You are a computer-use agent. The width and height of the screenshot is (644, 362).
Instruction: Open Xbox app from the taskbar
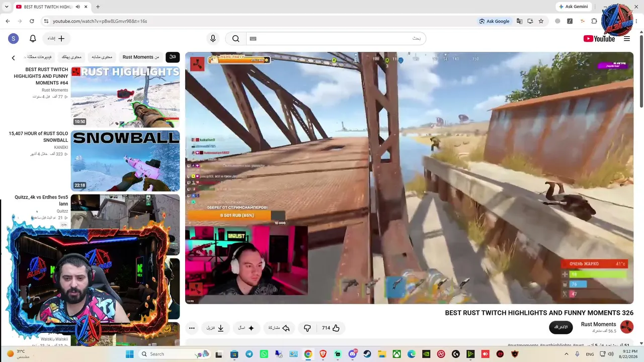coord(397,354)
